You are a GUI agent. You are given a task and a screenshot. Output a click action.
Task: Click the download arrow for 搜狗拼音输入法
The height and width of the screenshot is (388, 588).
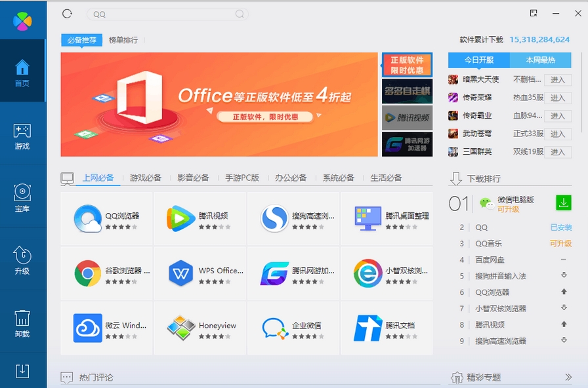pos(564,275)
